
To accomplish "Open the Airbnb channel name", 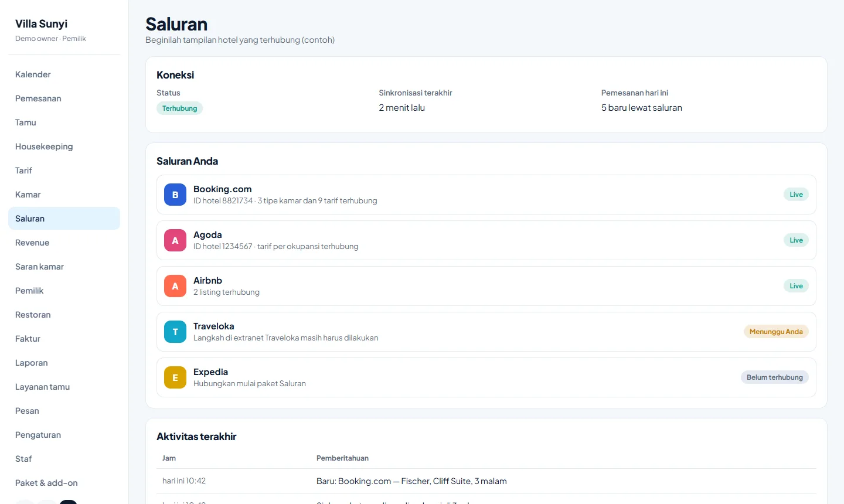I will click(x=207, y=281).
